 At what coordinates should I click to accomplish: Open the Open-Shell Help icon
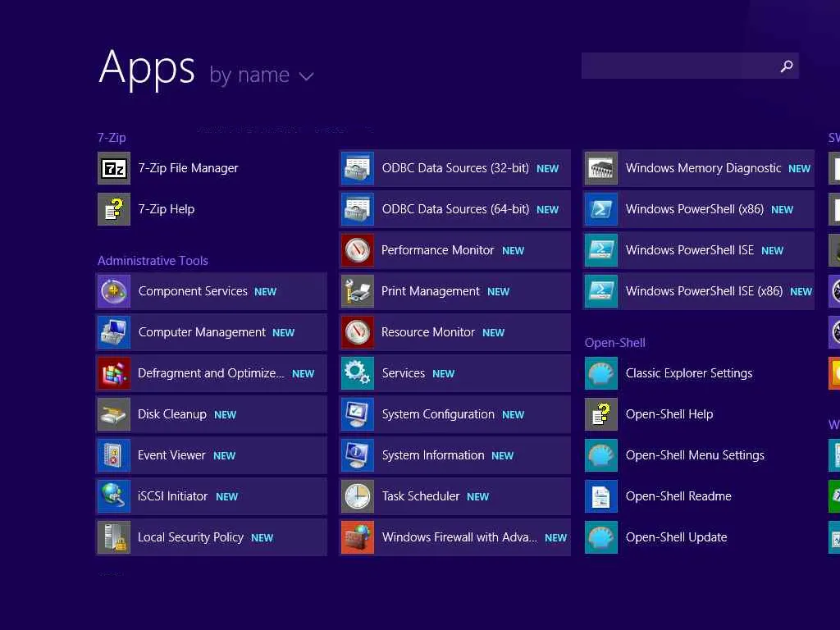point(601,414)
